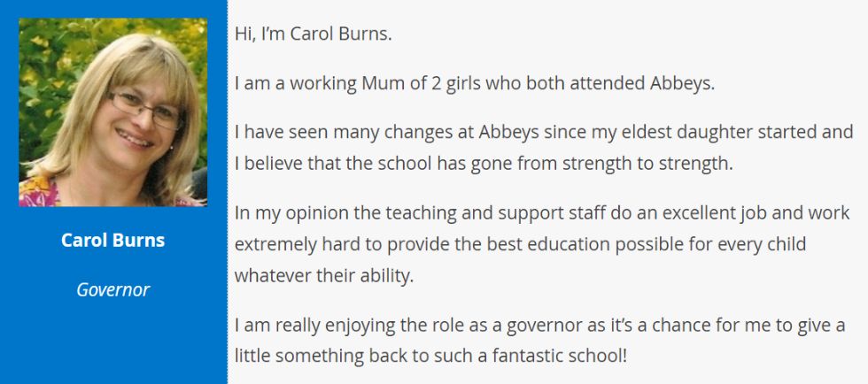The width and height of the screenshot is (868, 384).
Task: Click the text 'such a fantastic school!'
Action: point(532,356)
